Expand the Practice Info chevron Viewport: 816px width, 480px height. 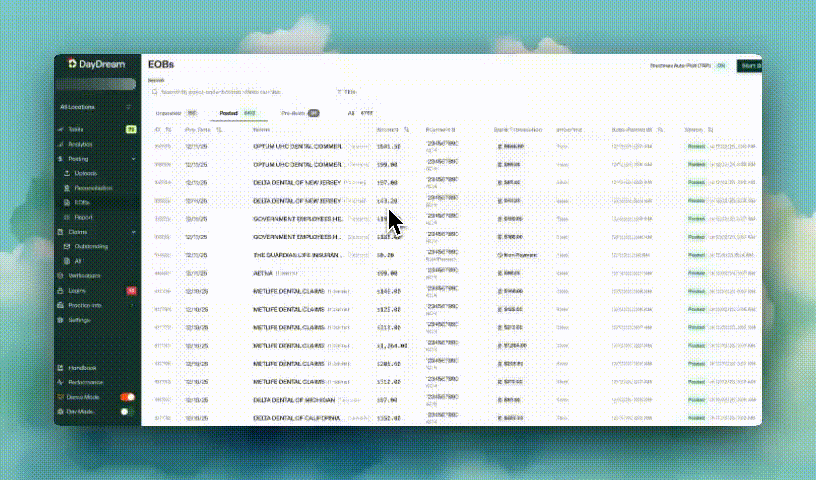(132, 305)
